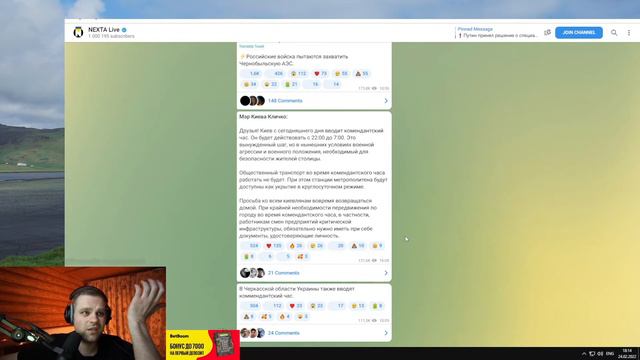Click the heart reaction on the Cherkasy post

(x=296, y=306)
